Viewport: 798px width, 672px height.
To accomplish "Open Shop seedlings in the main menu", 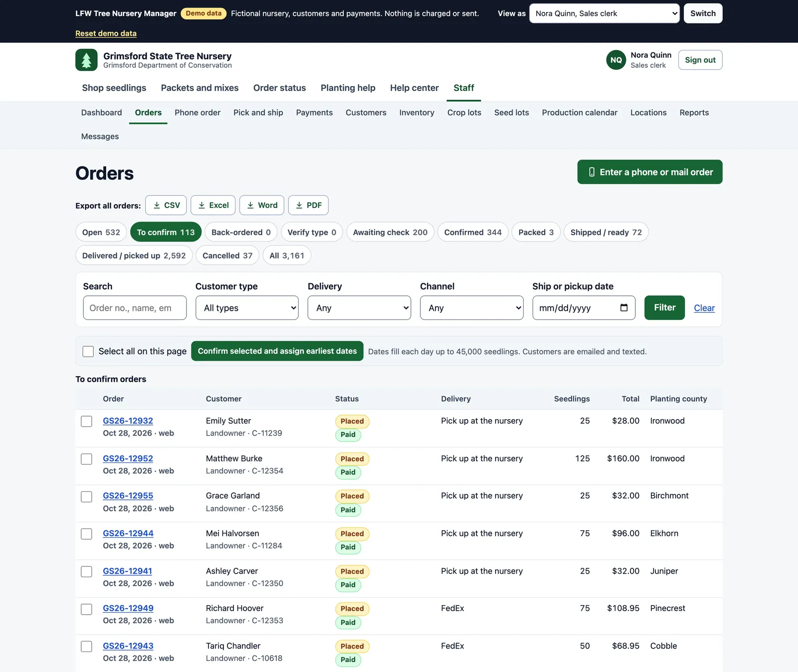I will click(114, 88).
